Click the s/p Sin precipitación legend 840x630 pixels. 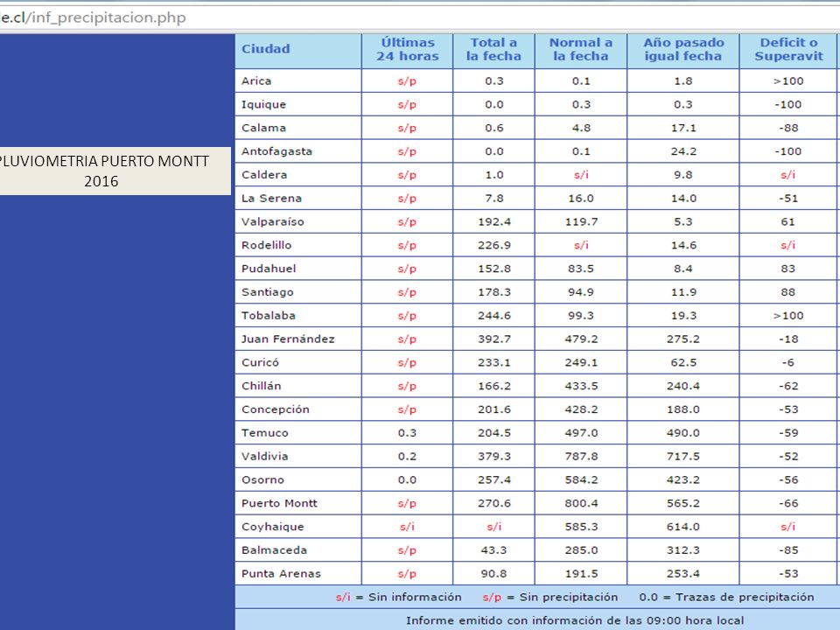pyautogui.click(x=549, y=598)
